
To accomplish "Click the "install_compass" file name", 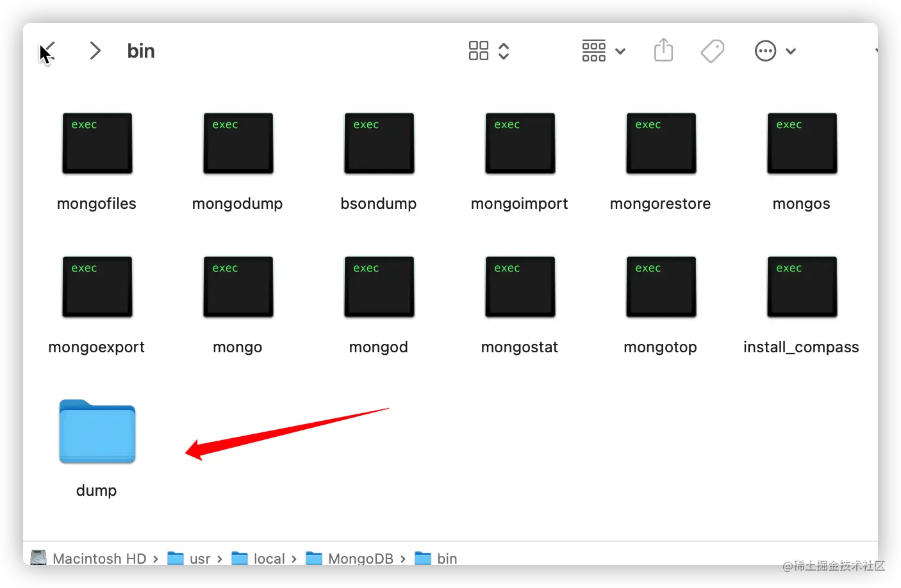I will pos(802,348).
